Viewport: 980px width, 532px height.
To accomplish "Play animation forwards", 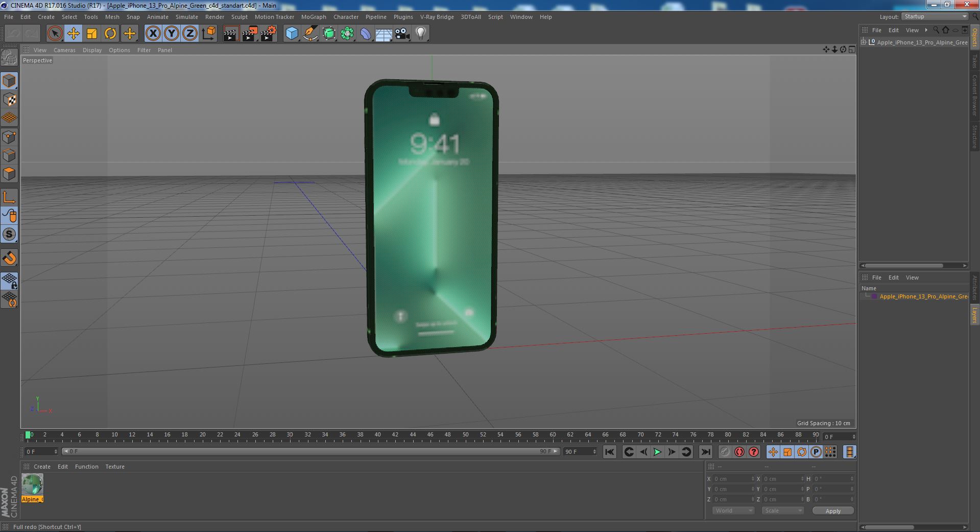I will pyautogui.click(x=657, y=452).
